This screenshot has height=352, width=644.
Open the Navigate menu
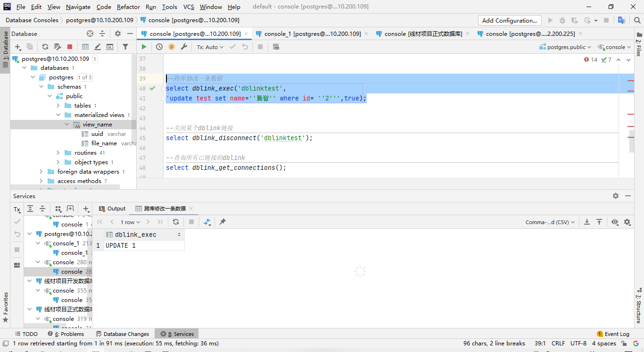(x=78, y=7)
